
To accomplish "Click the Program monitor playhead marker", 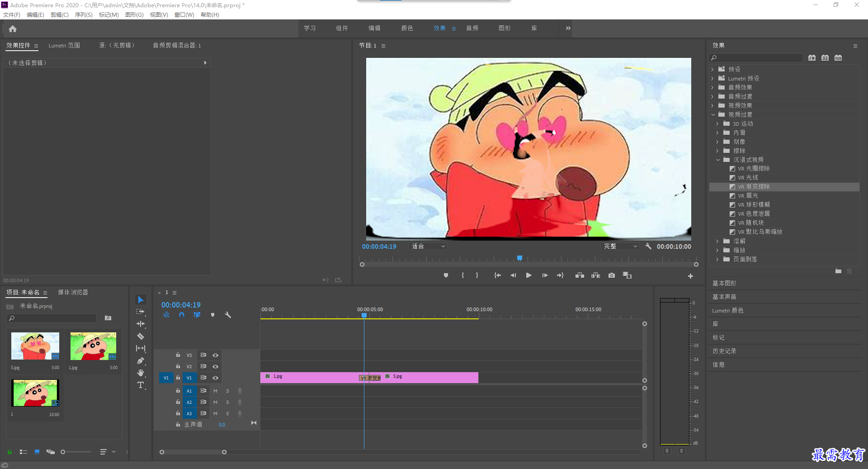I will click(519, 258).
